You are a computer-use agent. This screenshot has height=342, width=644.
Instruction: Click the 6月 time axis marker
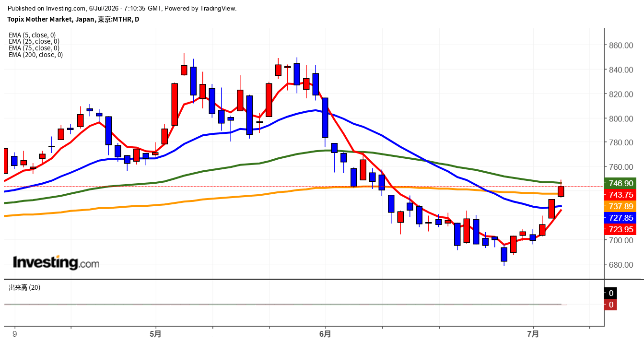[x=325, y=333]
